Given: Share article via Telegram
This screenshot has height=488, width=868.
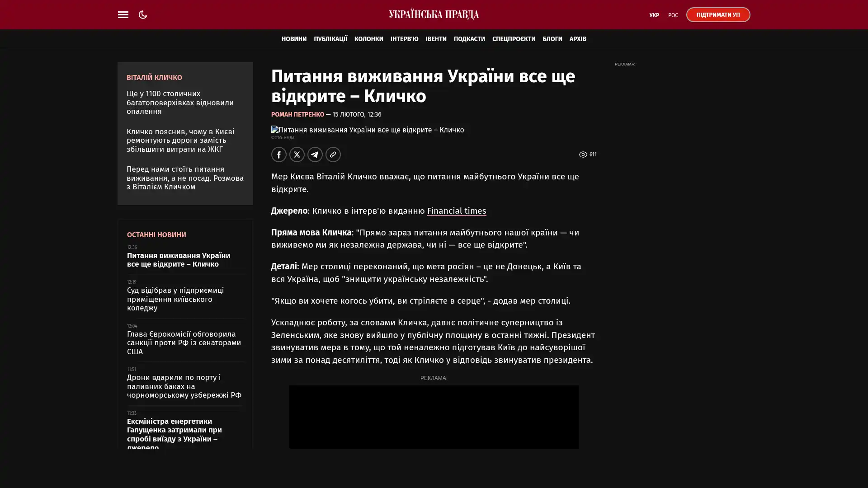Looking at the screenshot, I should pos(315,155).
